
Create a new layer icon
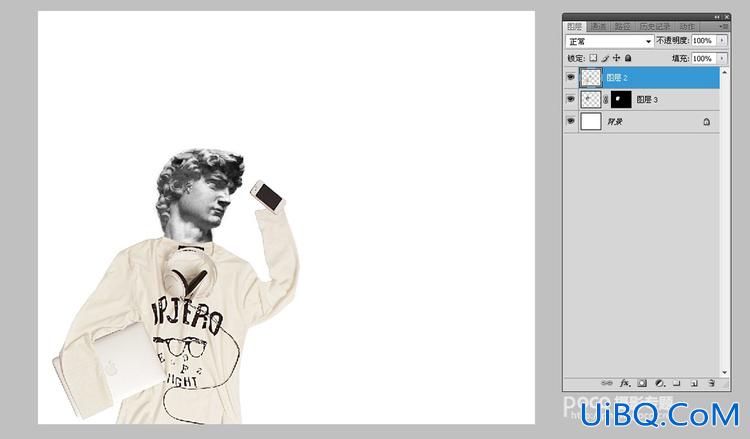click(x=694, y=383)
